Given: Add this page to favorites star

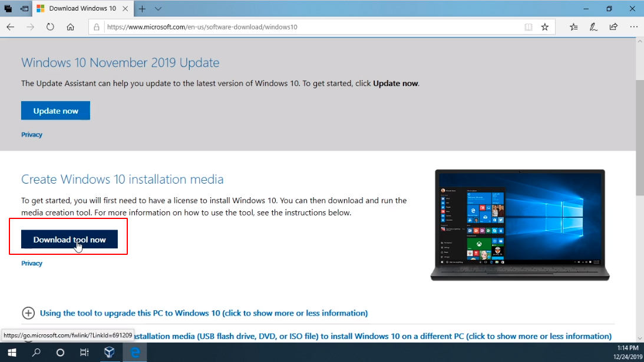Looking at the screenshot, I should (544, 27).
